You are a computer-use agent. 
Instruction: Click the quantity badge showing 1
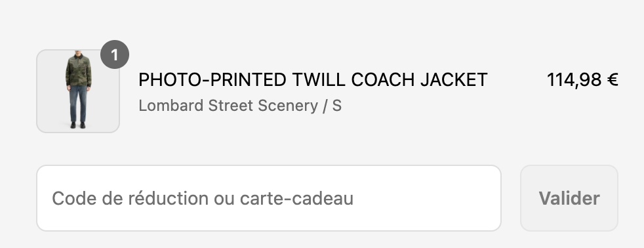pos(115,54)
